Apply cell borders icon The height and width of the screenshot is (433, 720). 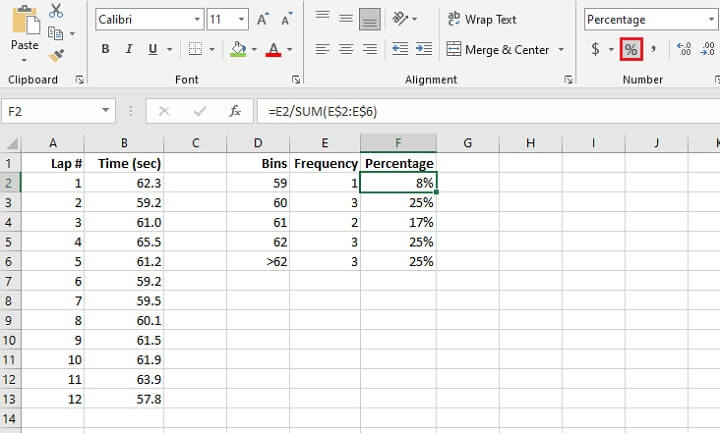(x=195, y=49)
